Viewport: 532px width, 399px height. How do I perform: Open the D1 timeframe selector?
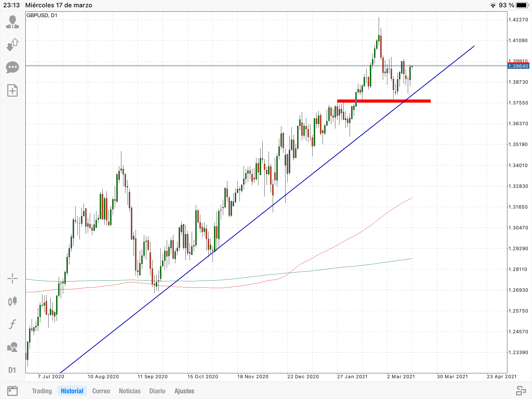(12, 370)
